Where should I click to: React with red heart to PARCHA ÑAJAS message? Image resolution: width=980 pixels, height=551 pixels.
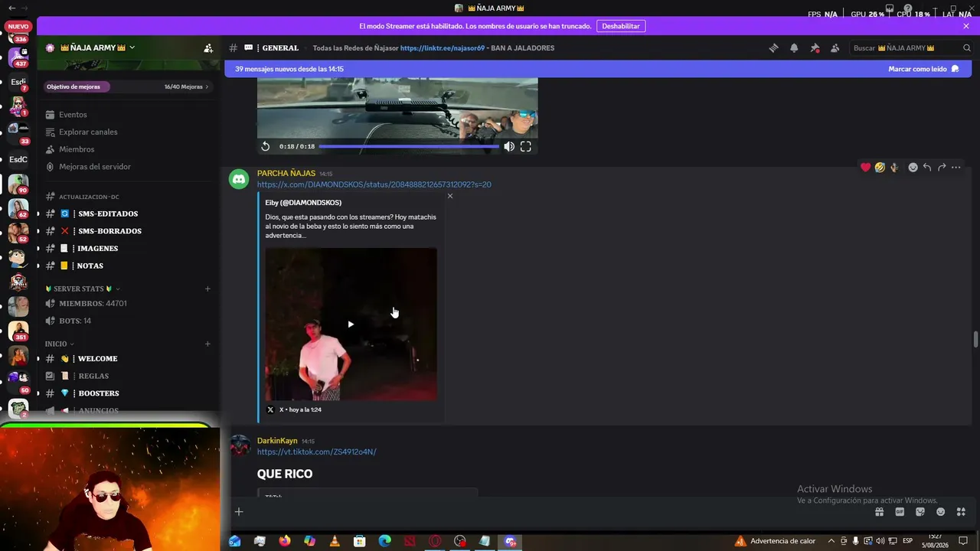click(x=866, y=168)
